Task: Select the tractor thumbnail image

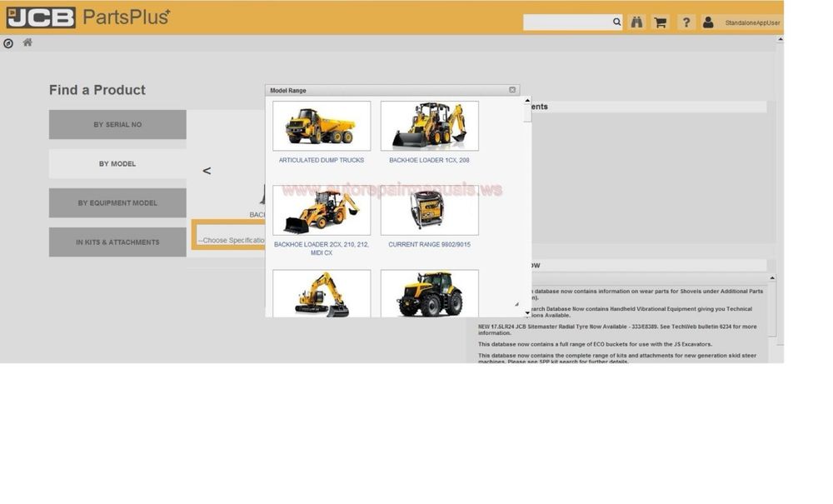Action: click(429, 293)
